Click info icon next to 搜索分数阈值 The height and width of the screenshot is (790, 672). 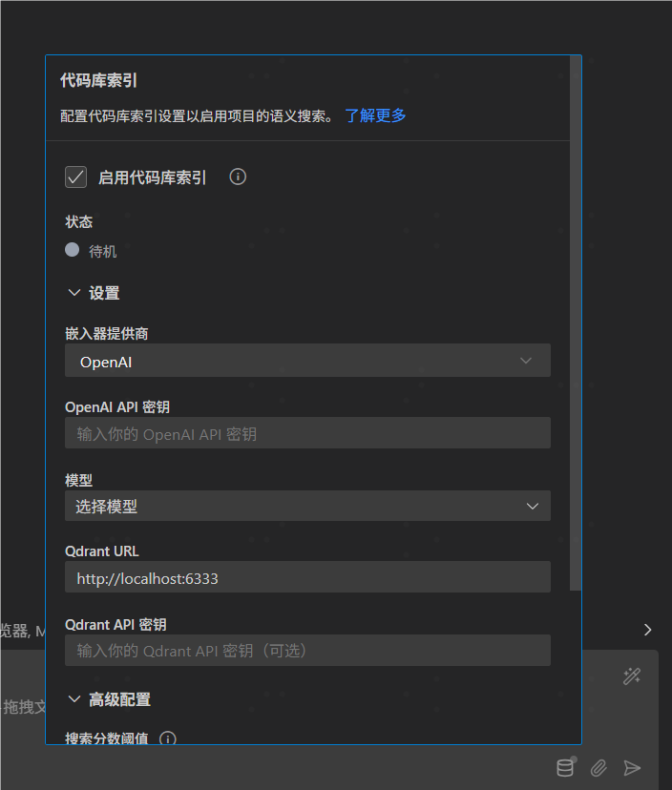point(168,738)
